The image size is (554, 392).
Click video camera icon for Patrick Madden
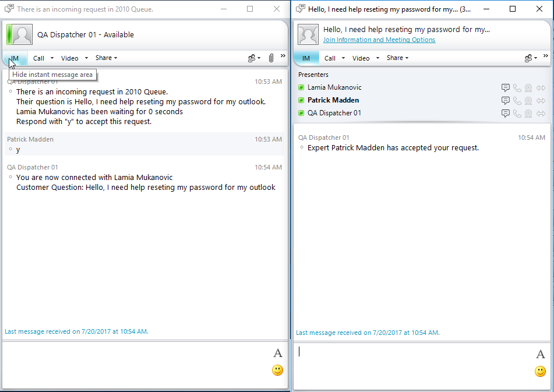point(528,100)
